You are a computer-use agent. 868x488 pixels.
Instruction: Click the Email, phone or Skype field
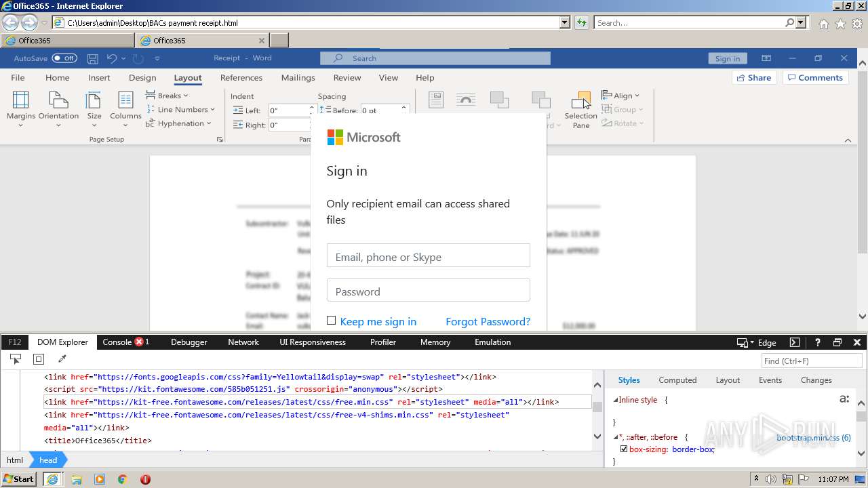pyautogui.click(x=429, y=256)
